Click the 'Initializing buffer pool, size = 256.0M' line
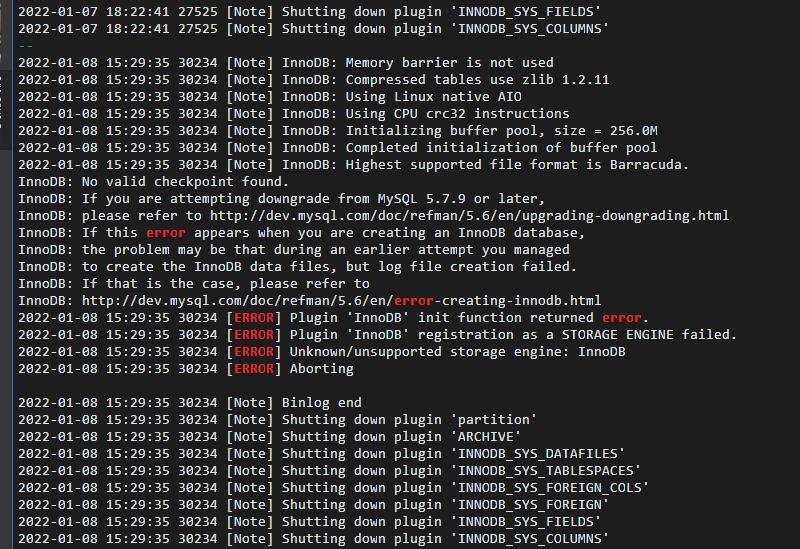 pyautogui.click(x=338, y=131)
